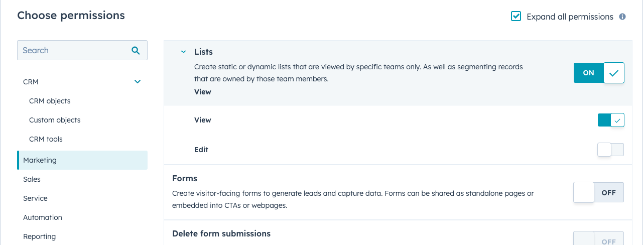Click the CRM category label
Image resolution: width=644 pixels, height=245 pixels.
click(x=31, y=82)
